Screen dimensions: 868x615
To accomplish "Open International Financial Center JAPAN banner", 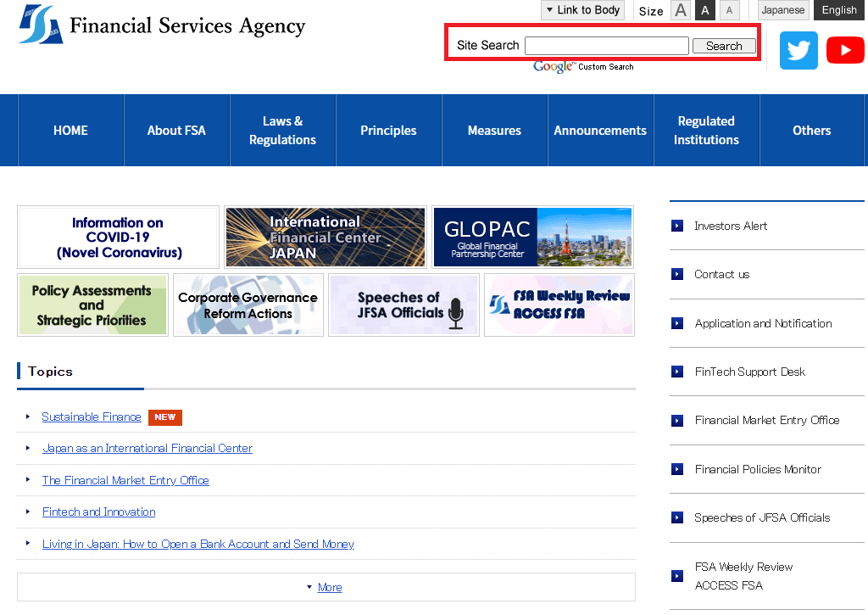I will pyautogui.click(x=325, y=238).
